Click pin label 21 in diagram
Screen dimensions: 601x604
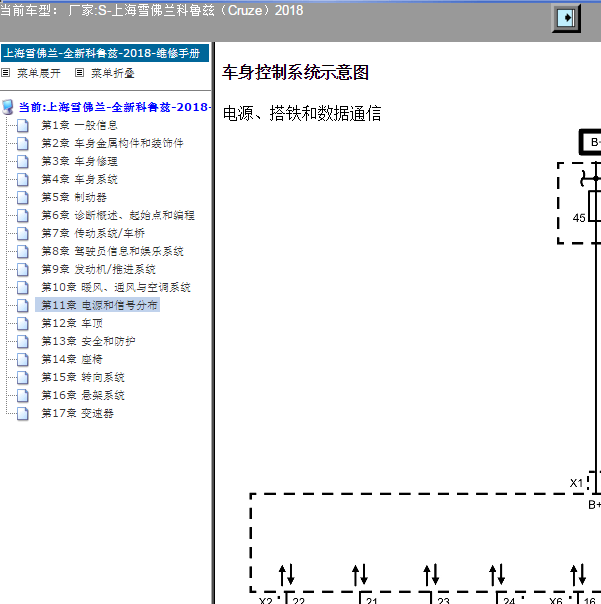(x=372, y=600)
